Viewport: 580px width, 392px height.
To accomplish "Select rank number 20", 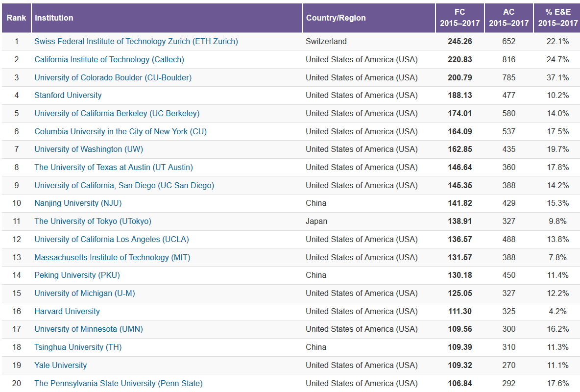I will (x=17, y=384).
